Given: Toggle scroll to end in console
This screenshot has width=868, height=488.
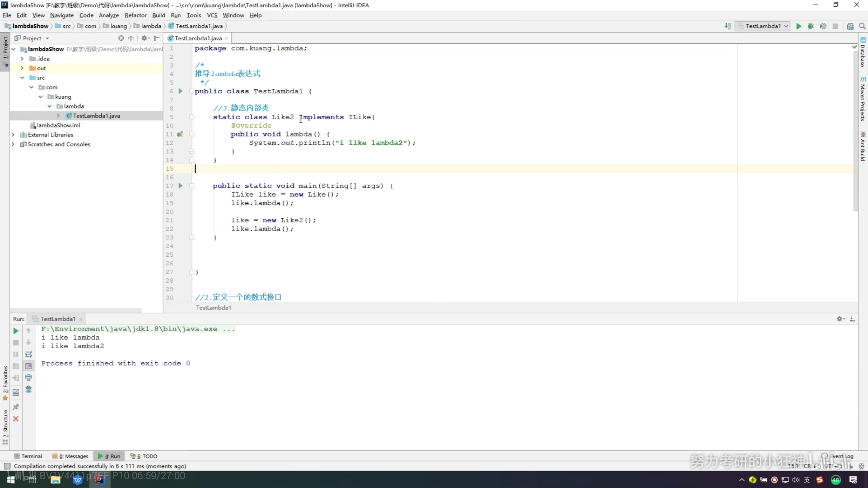Looking at the screenshot, I should tap(28, 366).
